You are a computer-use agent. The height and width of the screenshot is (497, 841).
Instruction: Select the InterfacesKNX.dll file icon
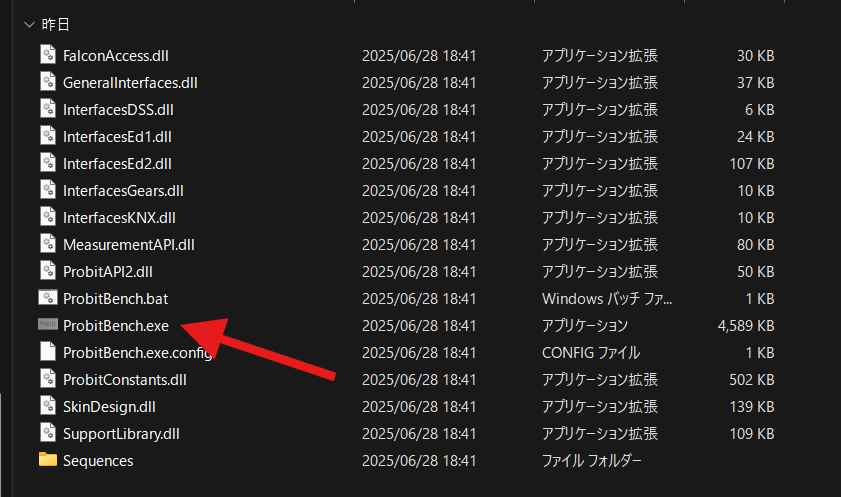(x=48, y=217)
